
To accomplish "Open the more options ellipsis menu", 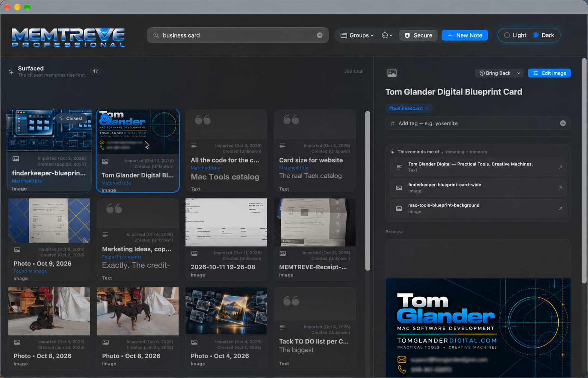I will tap(387, 35).
